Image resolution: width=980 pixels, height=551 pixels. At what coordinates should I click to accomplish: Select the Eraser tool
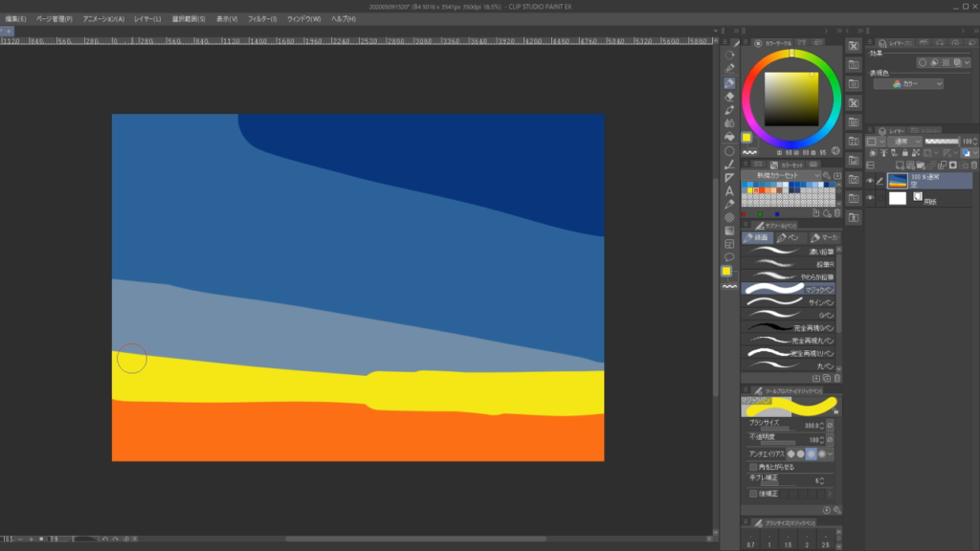point(729,97)
